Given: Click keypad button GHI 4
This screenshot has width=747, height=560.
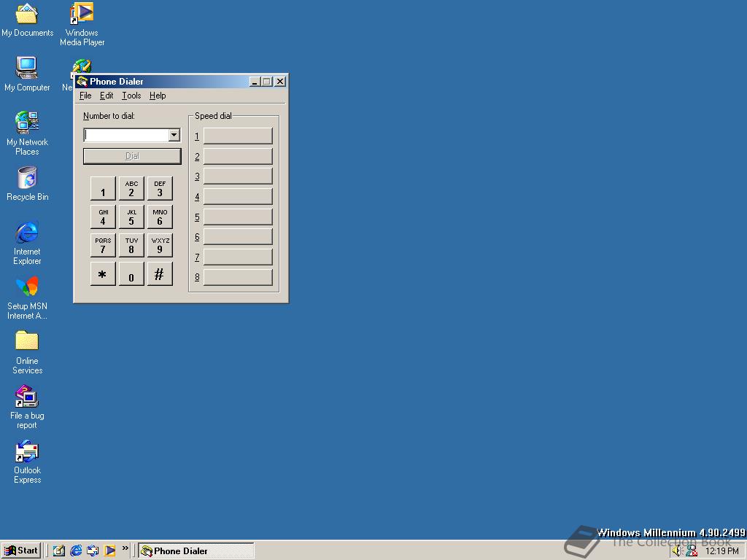Looking at the screenshot, I should click(103, 217).
